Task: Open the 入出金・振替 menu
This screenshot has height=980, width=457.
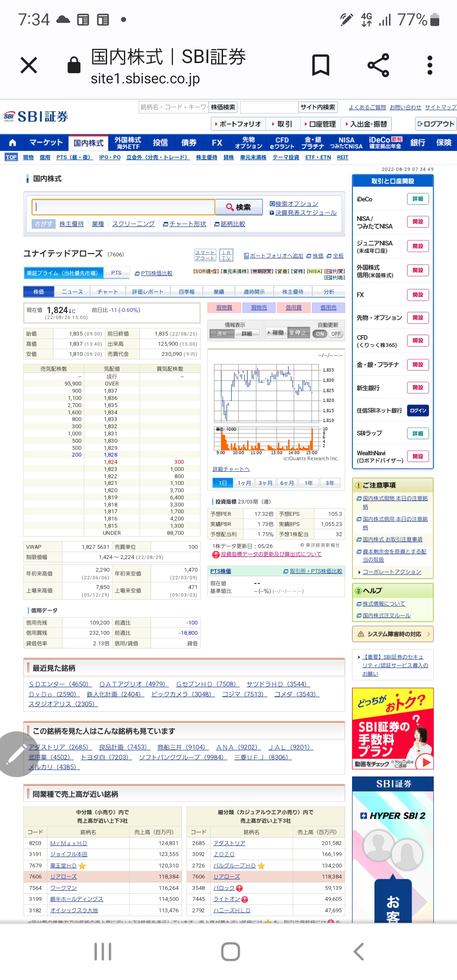Action: (x=366, y=124)
